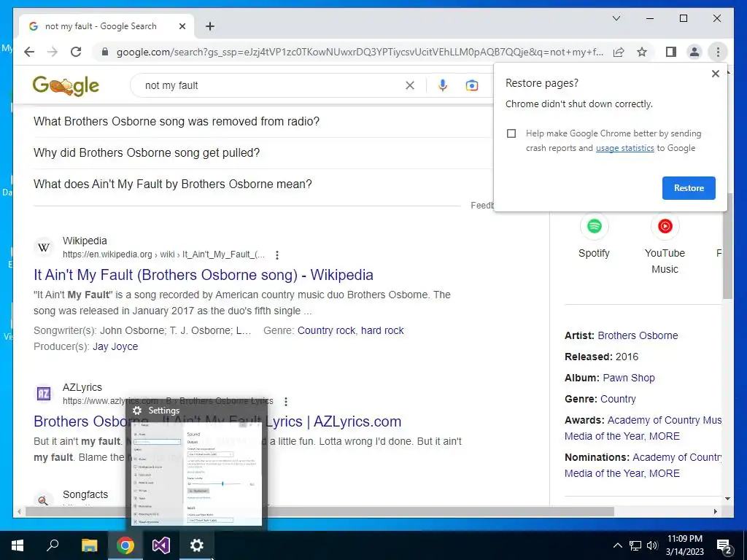View site security padlock info

pos(105,52)
